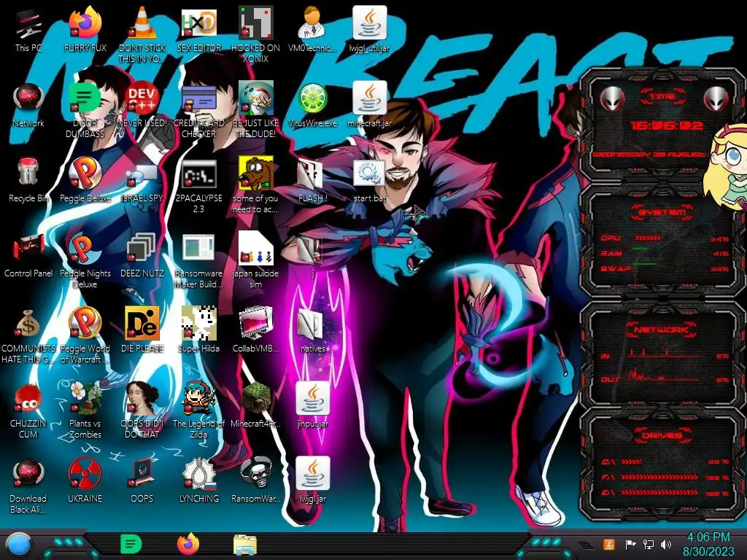Select the money bag COMMUNISTS HATE THIS icon
Viewport: 747px width, 560px height.
[28, 335]
